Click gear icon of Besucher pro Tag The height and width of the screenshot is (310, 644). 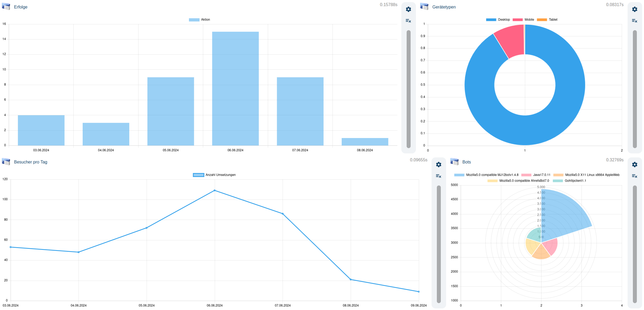[x=438, y=165]
